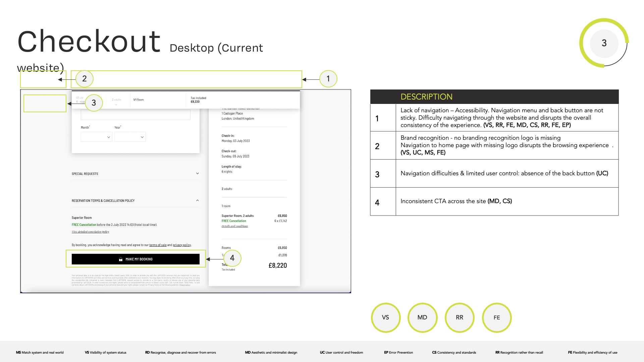Screen dimensions: 644x362
Task: Click the MD heuristic circle badge
Action: point(422,317)
